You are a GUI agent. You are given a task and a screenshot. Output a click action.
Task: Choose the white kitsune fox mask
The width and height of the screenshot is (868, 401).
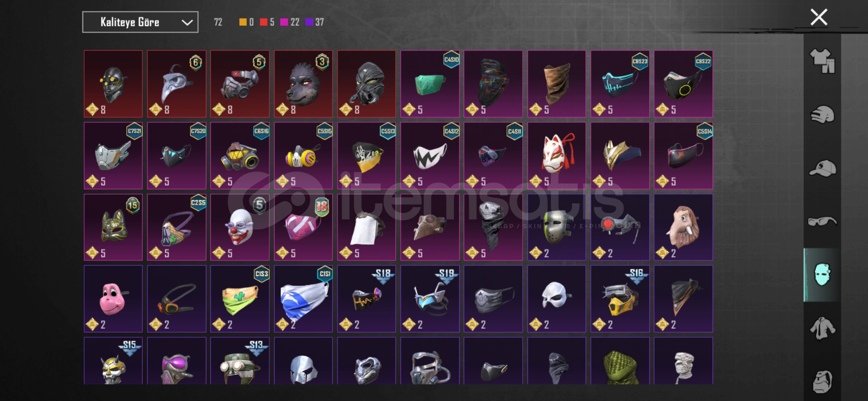tap(557, 156)
